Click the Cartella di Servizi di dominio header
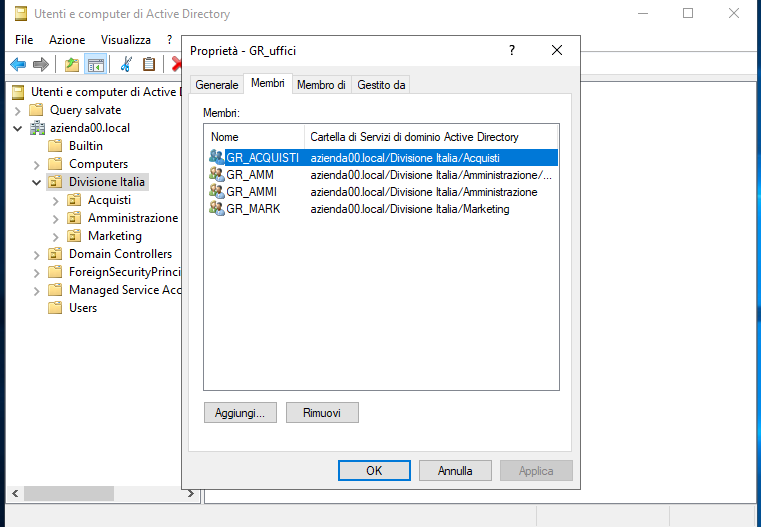The height and width of the screenshot is (527, 761). 431,137
